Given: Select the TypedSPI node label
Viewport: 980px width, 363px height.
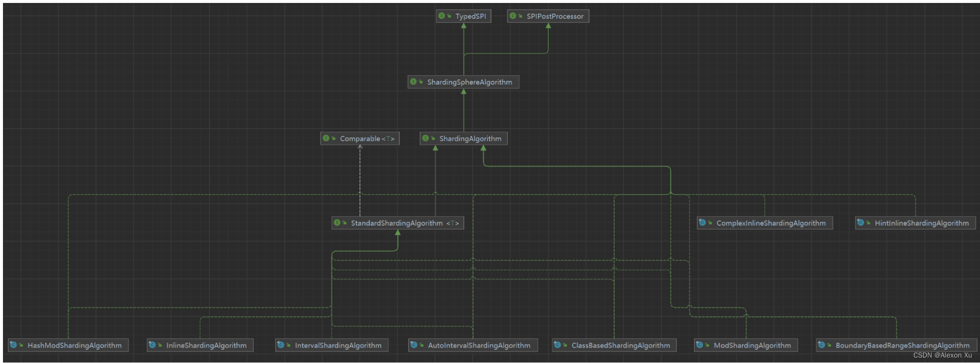Looking at the screenshot, I should 471,16.
